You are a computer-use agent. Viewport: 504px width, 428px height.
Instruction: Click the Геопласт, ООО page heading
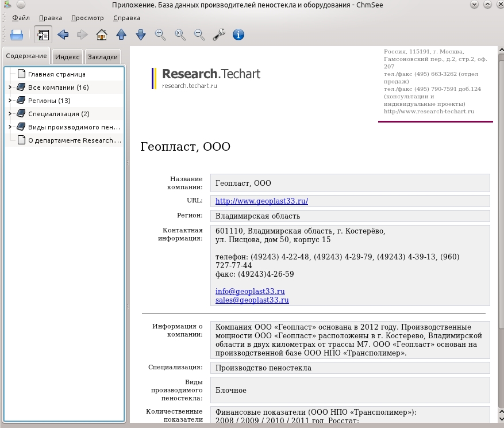click(185, 147)
